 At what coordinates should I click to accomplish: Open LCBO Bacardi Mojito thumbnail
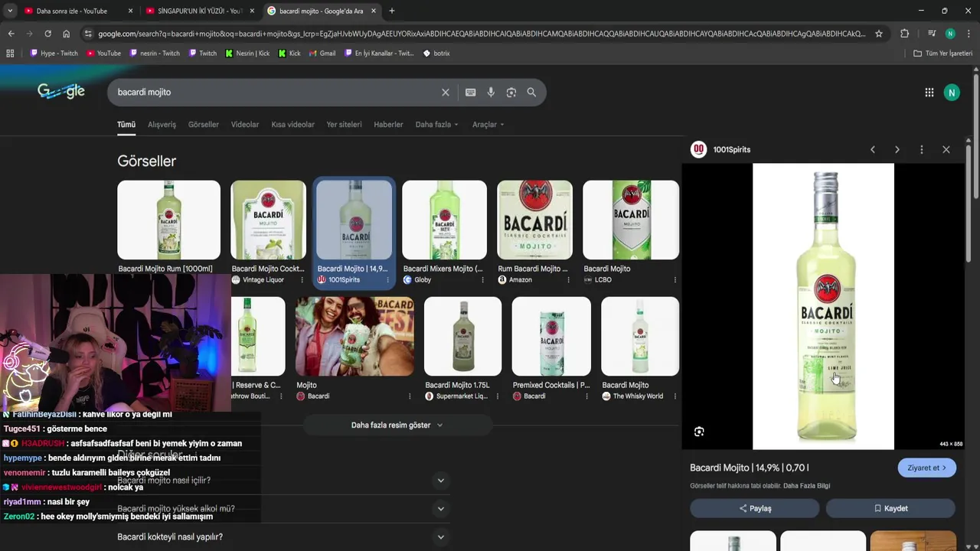pyautogui.click(x=631, y=220)
